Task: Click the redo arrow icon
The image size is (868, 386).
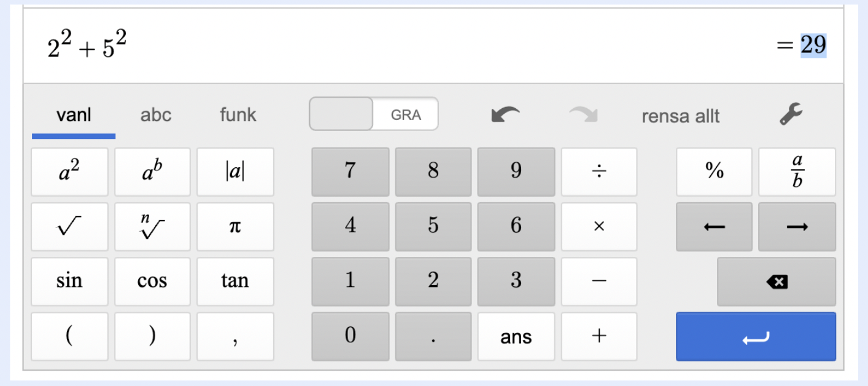Action: click(583, 115)
